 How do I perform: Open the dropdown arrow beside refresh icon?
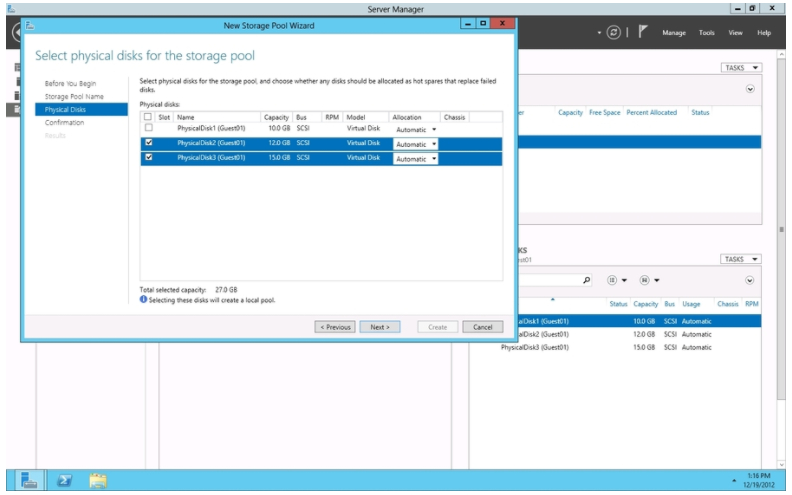click(x=599, y=33)
